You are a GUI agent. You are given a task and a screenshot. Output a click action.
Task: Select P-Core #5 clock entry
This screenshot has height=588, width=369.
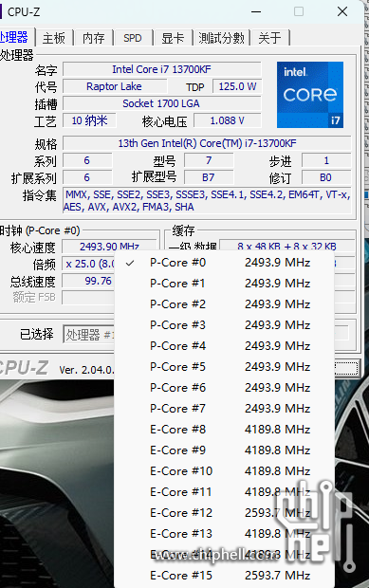[224, 367]
